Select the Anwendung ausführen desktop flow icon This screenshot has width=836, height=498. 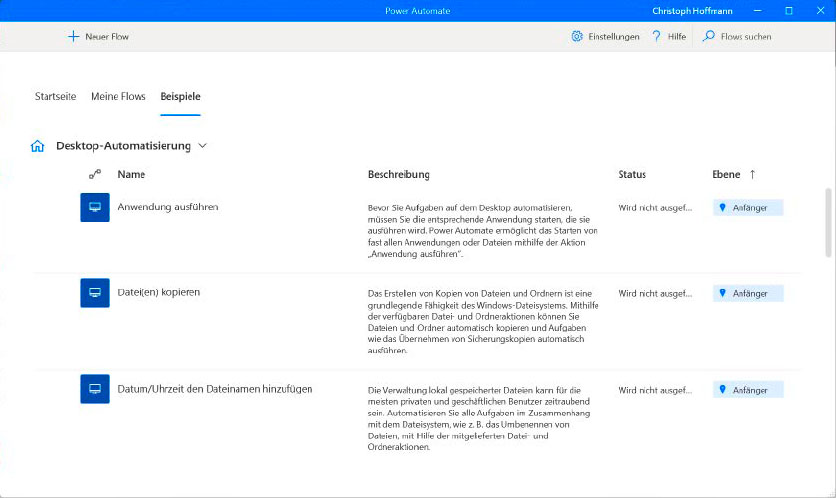point(95,207)
